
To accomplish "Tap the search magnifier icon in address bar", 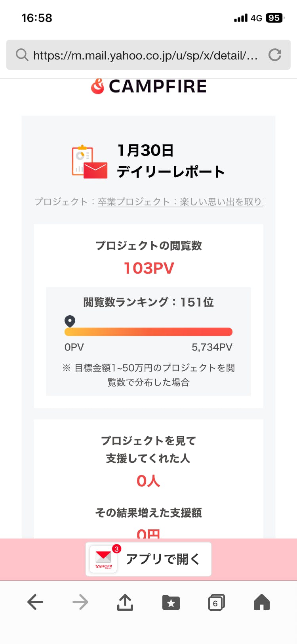I will (22, 55).
